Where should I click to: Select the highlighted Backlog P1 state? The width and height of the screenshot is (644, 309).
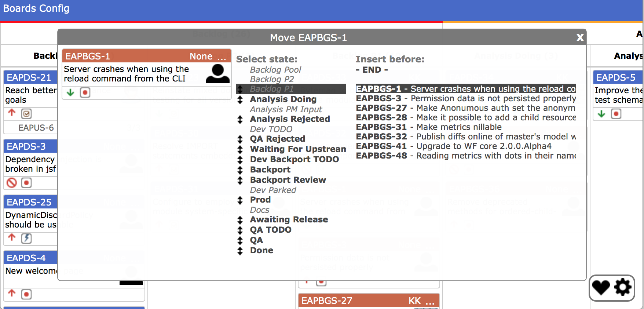[291, 89]
